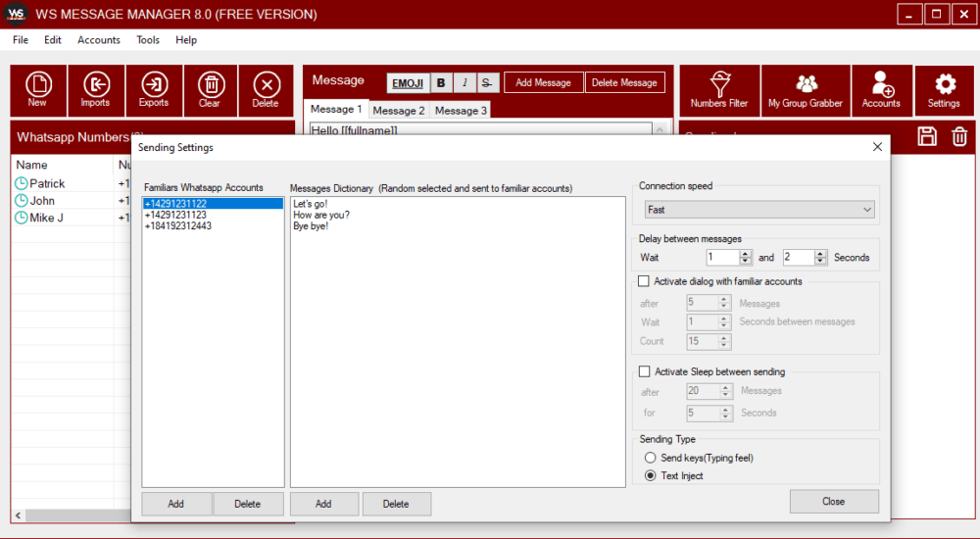The image size is (980, 539).
Task: Open the EMOJI picker
Action: [x=408, y=83]
